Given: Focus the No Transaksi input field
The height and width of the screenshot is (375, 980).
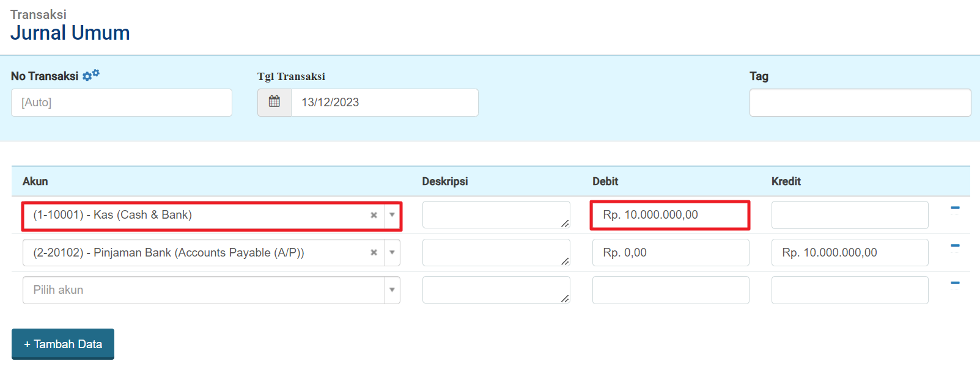Looking at the screenshot, I should pos(121,103).
